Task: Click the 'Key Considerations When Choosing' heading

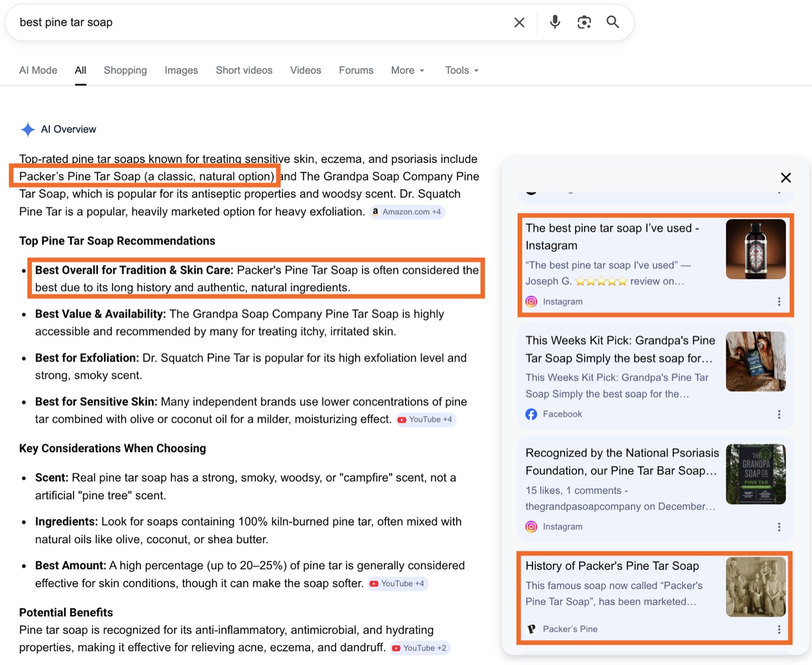Action: [x=113, y=448]
